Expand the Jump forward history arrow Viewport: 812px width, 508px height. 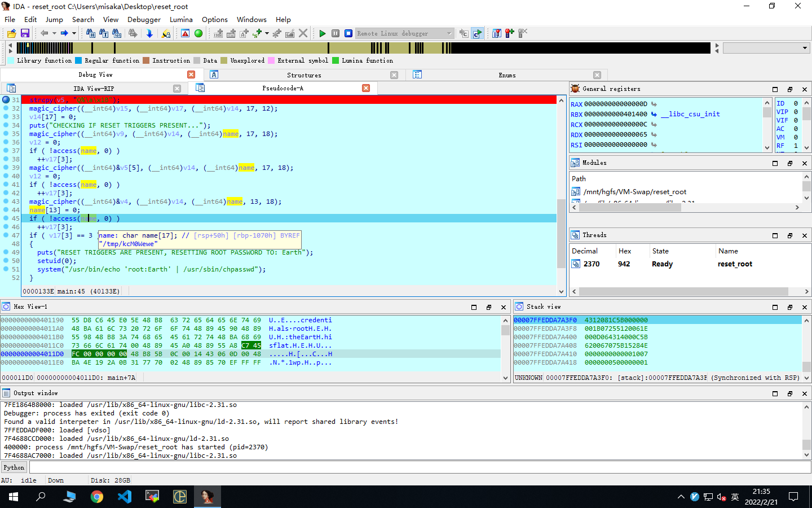point(74,34)
